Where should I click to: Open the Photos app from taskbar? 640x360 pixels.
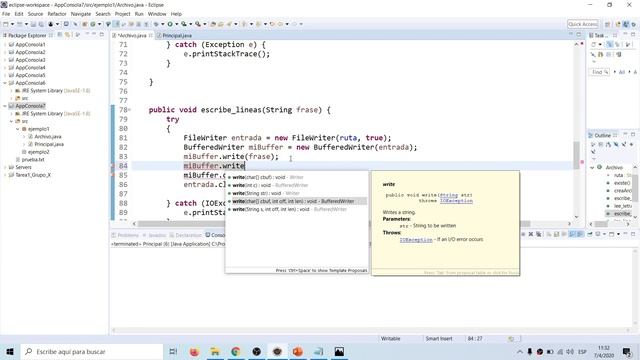click(339, 351)
